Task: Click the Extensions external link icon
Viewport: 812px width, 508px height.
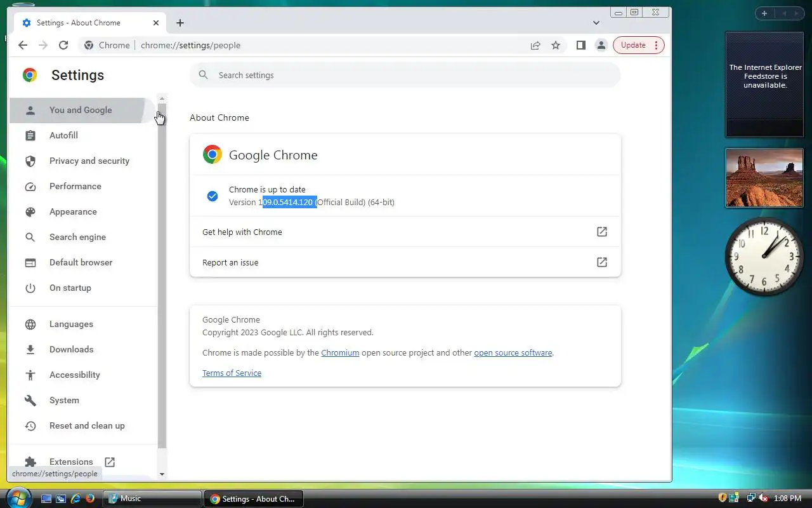Action: (x=110, y=462)
